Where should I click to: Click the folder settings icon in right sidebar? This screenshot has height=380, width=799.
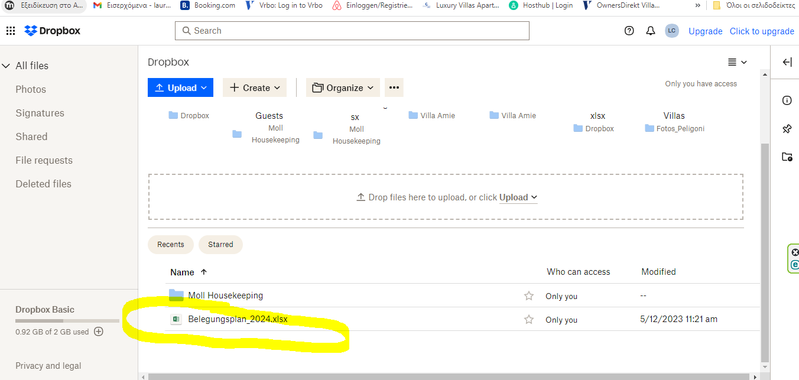[x=787, y=157]
